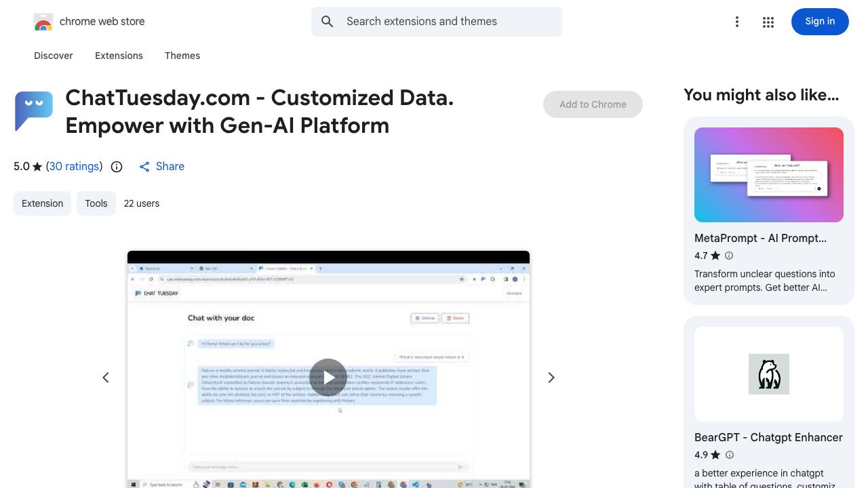868x488 pixels.
Task: Click the info icon next to 4.7 rating
Action: tap(729, 256)
